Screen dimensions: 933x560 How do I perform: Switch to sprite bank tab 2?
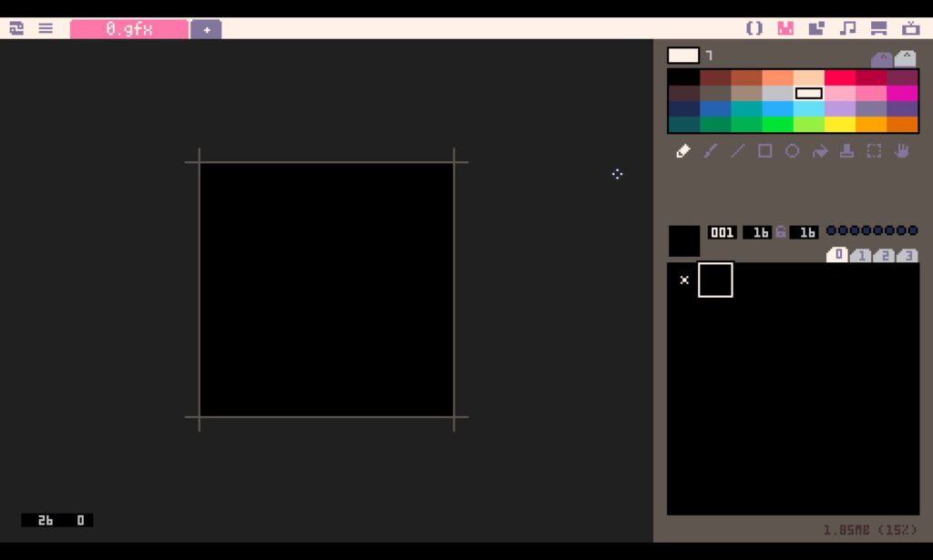(883, 256)
